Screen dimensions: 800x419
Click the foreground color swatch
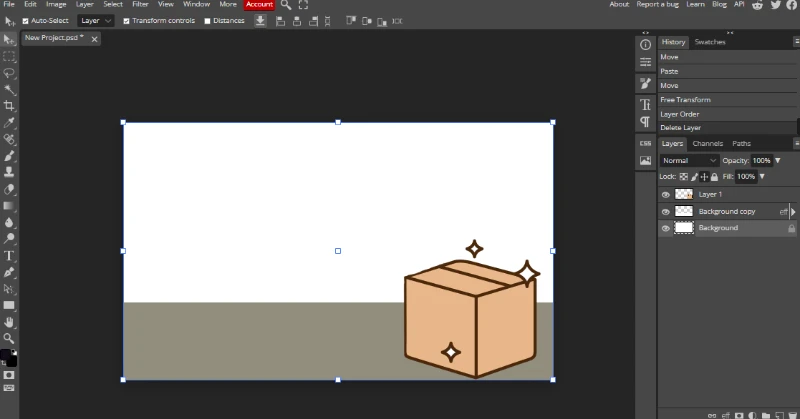point(6,355)
